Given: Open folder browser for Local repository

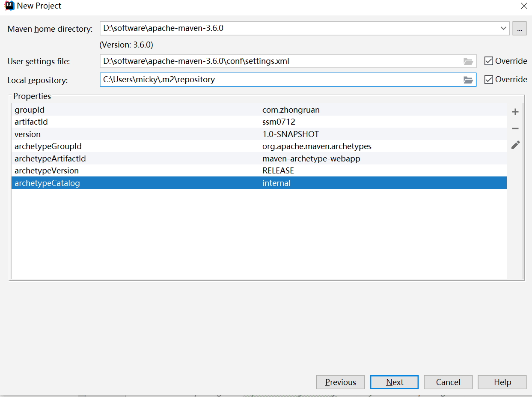Looking at the screenshot, I should click(x=468, y=80).
